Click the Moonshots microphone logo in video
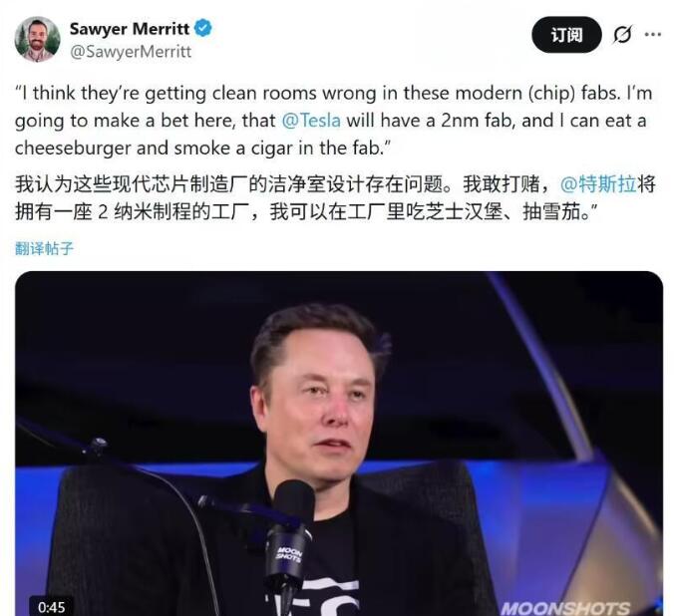This screenshot has height=616, width=674. pos(289,553)
